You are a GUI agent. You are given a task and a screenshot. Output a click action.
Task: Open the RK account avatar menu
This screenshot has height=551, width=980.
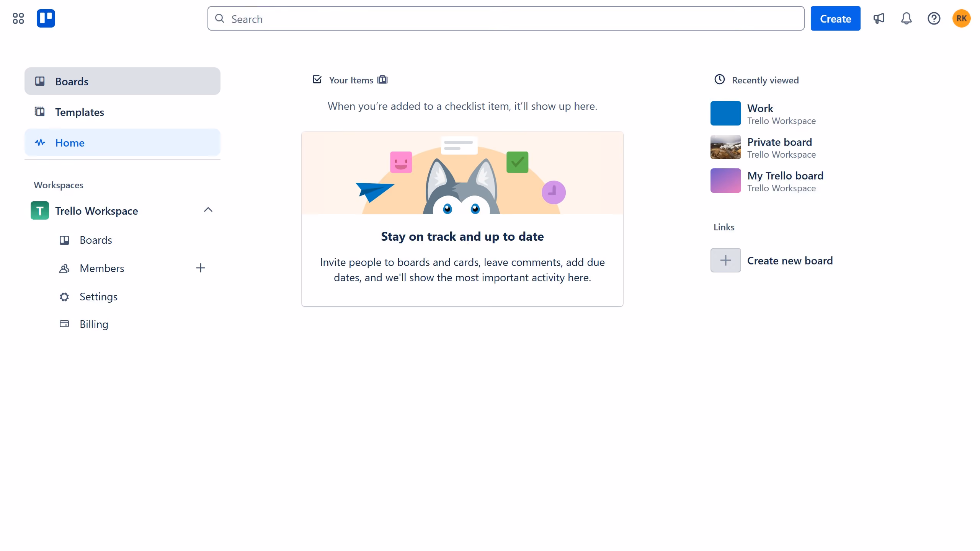[x=962, y=18]
